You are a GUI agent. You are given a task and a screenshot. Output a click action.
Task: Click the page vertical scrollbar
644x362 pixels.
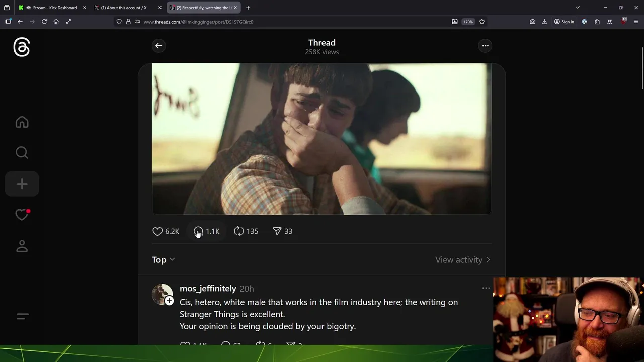point(642,68)
